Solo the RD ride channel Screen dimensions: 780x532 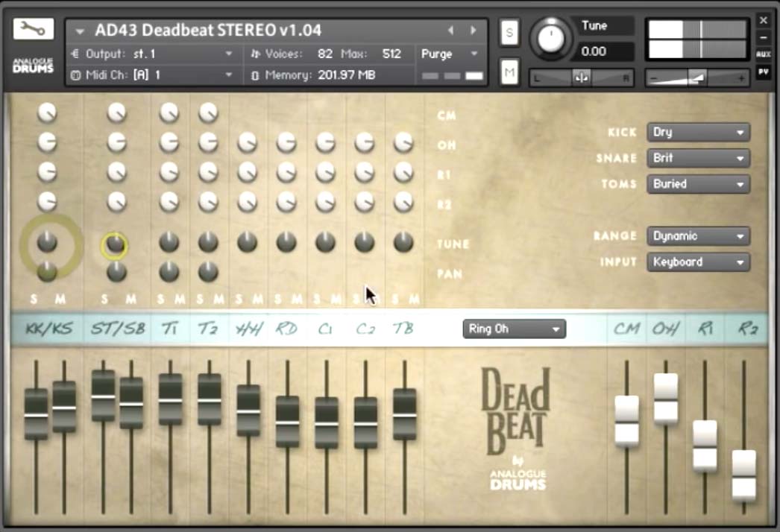(x=277, y=299)
